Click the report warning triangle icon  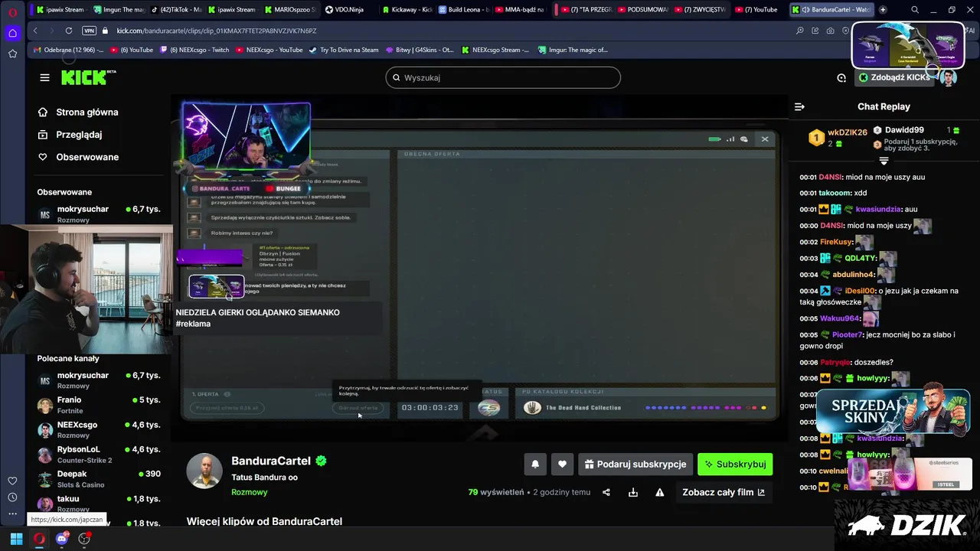pyautogui.click(x=660, y=492)
